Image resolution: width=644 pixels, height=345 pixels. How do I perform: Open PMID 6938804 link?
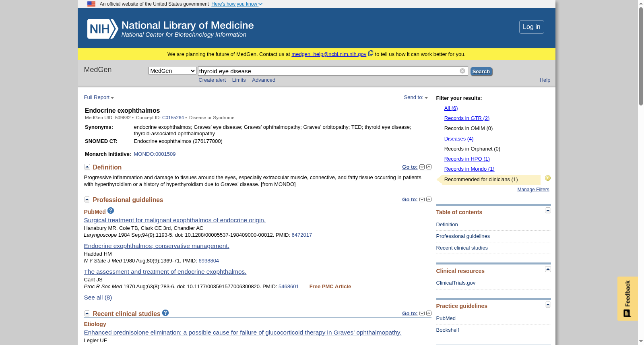(x=208, y=261)
